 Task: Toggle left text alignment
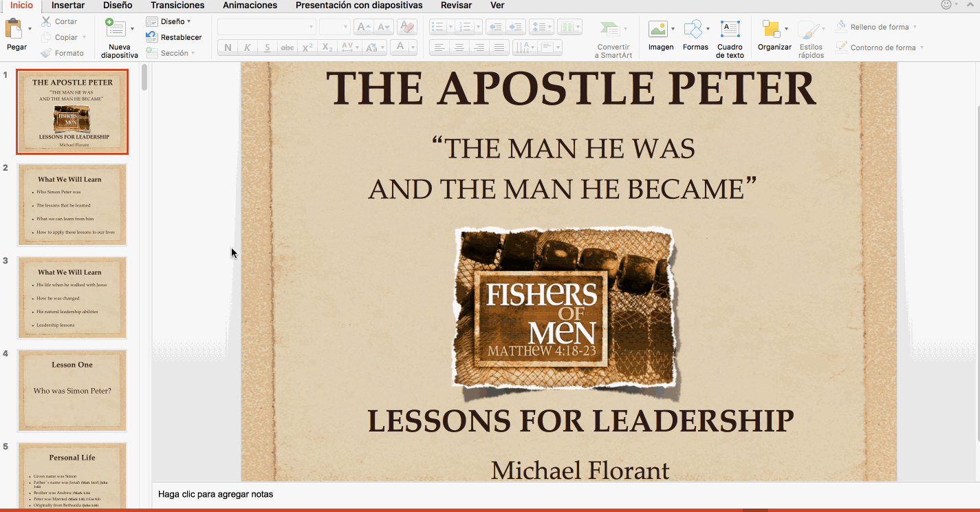click(439, 47)
